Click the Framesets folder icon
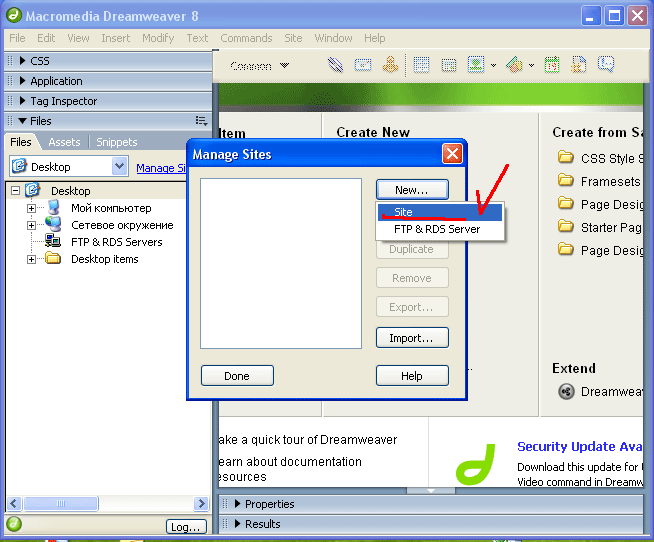Screen dimensions: 654x542 pos(566,180)
